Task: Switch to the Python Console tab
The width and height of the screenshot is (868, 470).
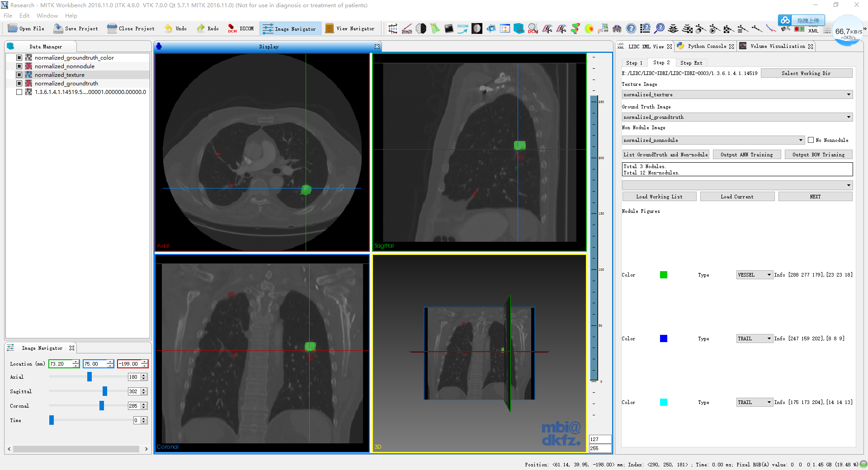Action: pyautogui.click(x=707, y=46)
